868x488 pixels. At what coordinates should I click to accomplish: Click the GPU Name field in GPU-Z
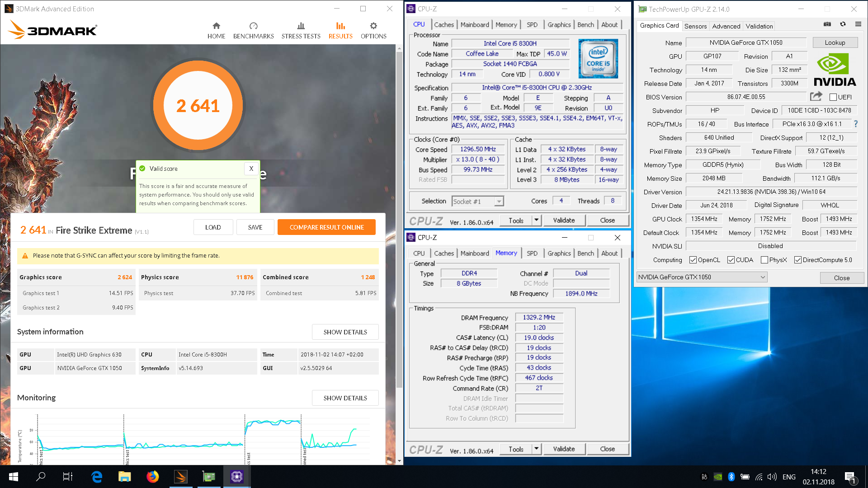pos(746,42)
